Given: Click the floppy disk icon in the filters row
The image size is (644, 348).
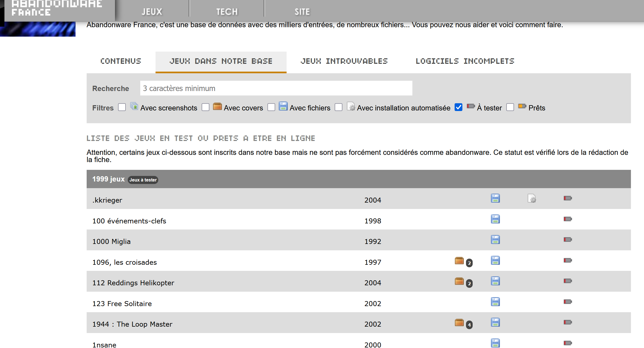Looking at the screenshot, I should tap(283, 106).
